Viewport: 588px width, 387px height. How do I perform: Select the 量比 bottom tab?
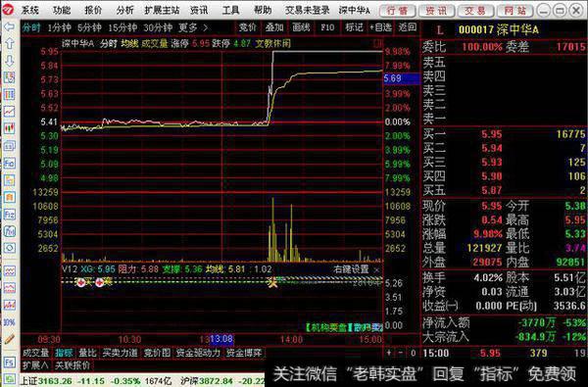87,353
